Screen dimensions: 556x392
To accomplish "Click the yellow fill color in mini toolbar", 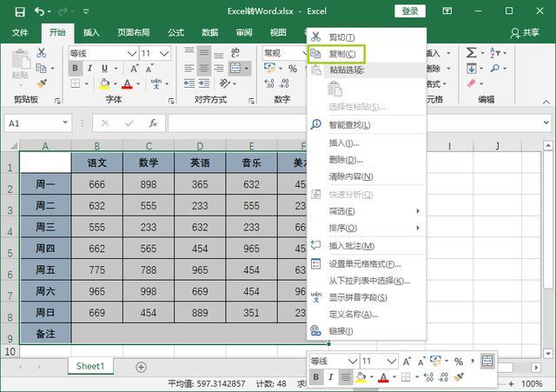I will click(x=361, y=376).
